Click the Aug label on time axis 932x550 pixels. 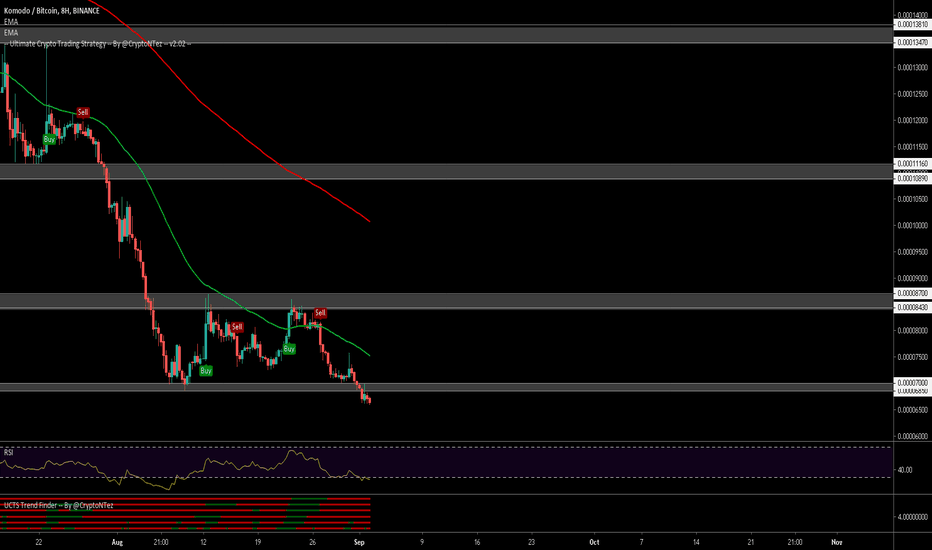[x=117, y=542]
